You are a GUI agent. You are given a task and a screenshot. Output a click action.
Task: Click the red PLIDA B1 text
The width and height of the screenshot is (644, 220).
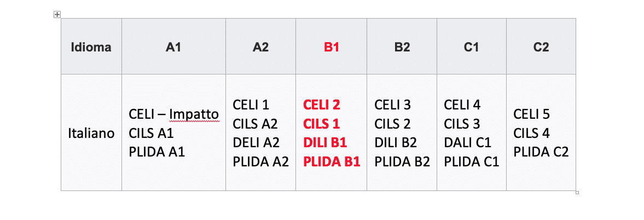coord(332,162)
